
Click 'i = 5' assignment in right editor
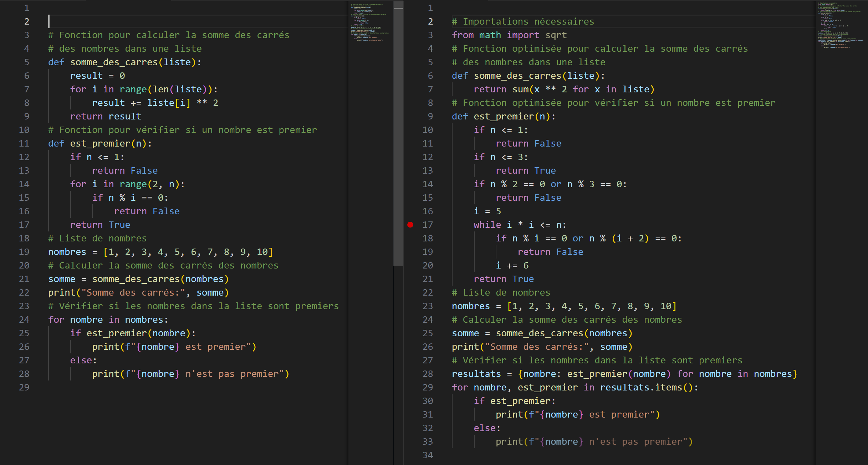(487, 211)
